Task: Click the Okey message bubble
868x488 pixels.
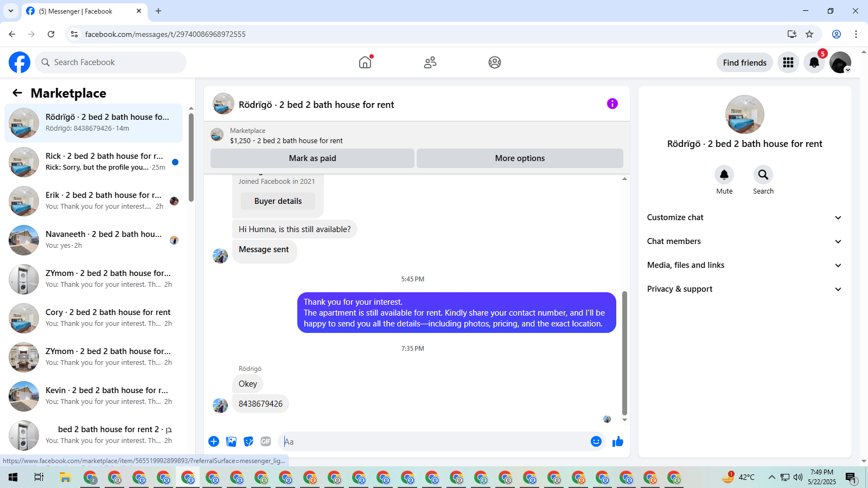Action: [x=248, y=384]
